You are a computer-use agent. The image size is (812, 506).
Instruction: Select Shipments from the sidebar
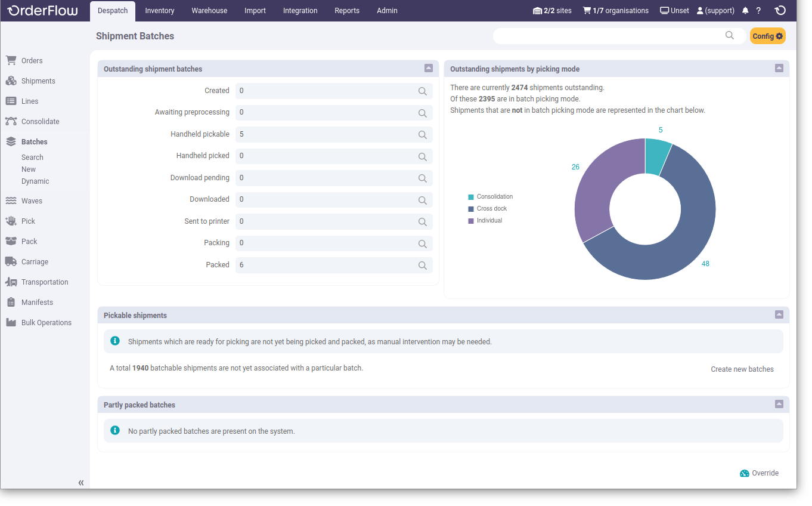tap(39, 81)
